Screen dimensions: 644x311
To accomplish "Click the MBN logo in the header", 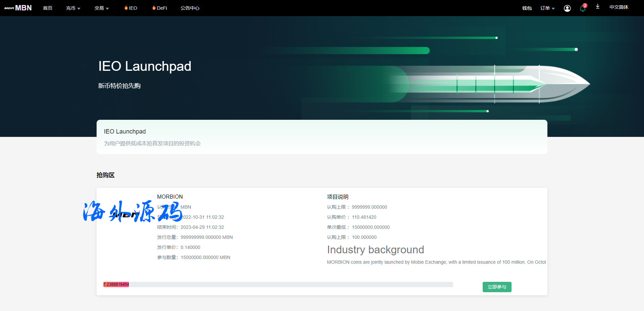I will 18,8.
